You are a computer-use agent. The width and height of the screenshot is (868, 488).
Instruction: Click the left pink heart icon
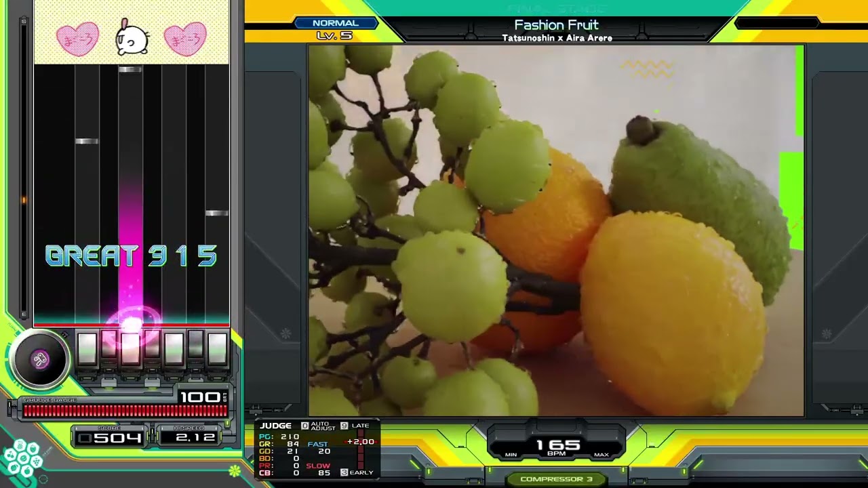(x=77, y=39)
